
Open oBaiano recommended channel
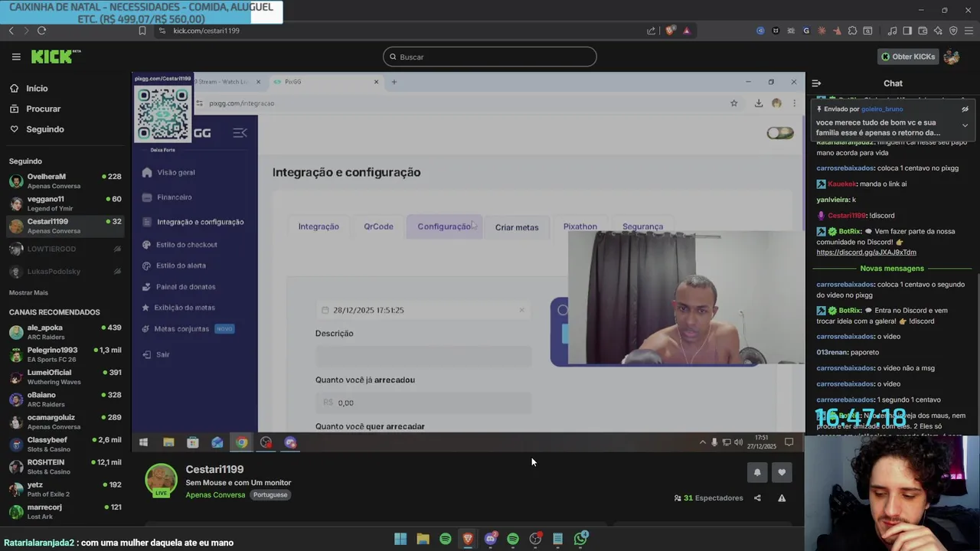[x=65, y=399]
